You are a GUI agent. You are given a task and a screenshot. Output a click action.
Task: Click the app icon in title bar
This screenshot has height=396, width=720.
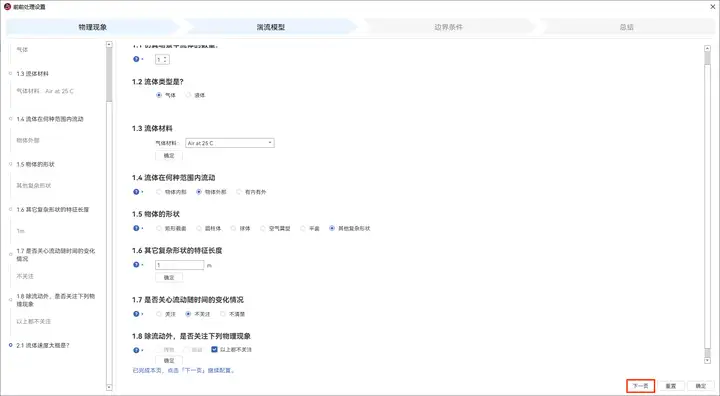click(7, 6)
